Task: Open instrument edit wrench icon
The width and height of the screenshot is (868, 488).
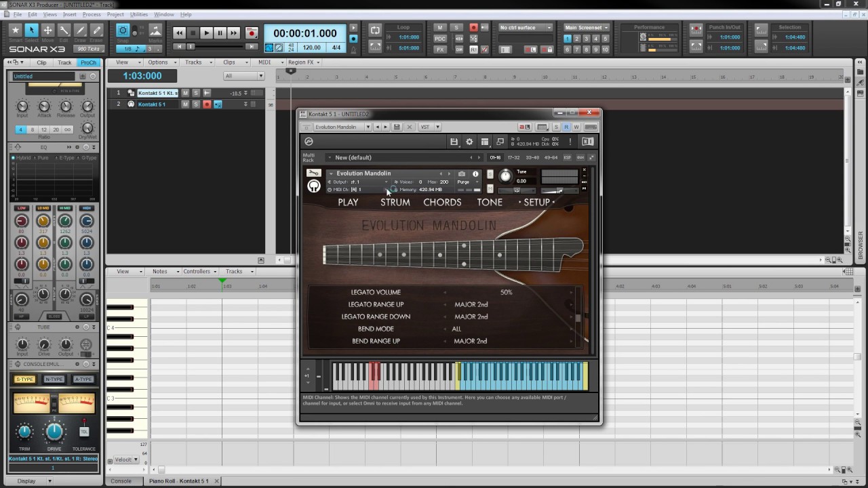Action: (314, 173)
